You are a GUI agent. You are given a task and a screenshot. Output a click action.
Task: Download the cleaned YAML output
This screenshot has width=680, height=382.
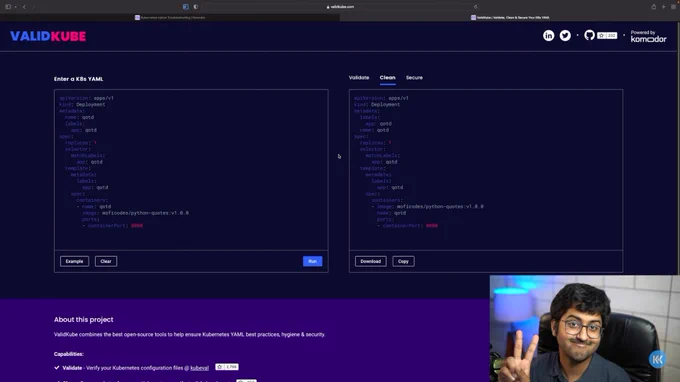click(370, 261)
